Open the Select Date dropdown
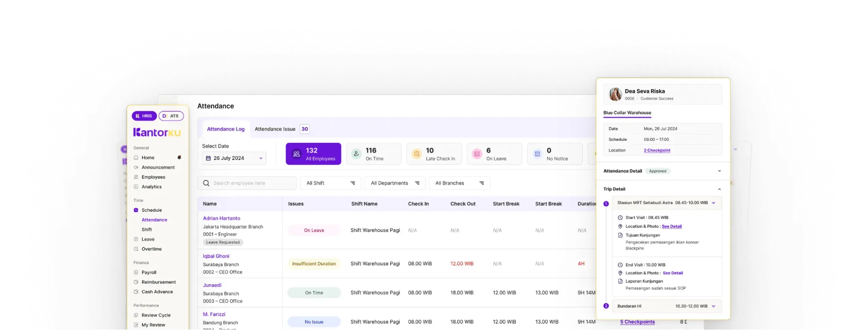 click(x=234, y=158)
